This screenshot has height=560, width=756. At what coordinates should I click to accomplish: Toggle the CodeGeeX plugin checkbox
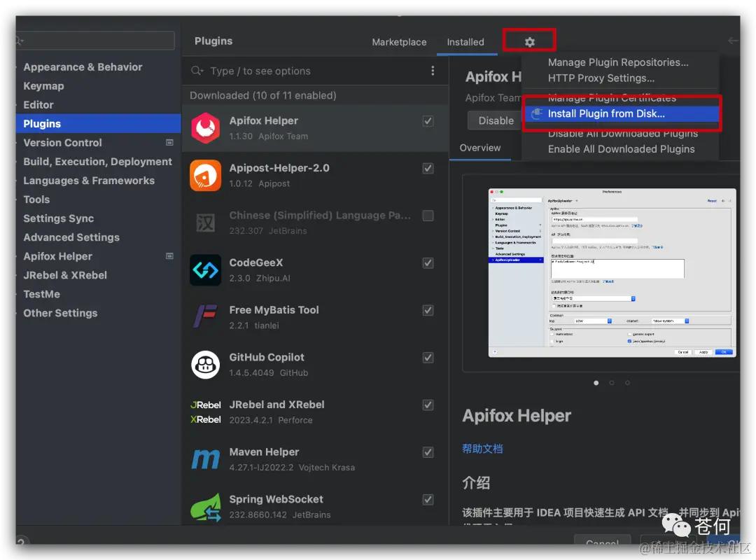428,263
